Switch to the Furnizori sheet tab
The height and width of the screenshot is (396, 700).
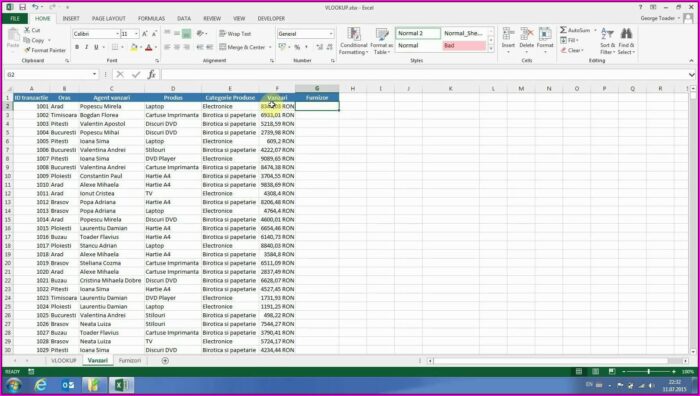130,361
